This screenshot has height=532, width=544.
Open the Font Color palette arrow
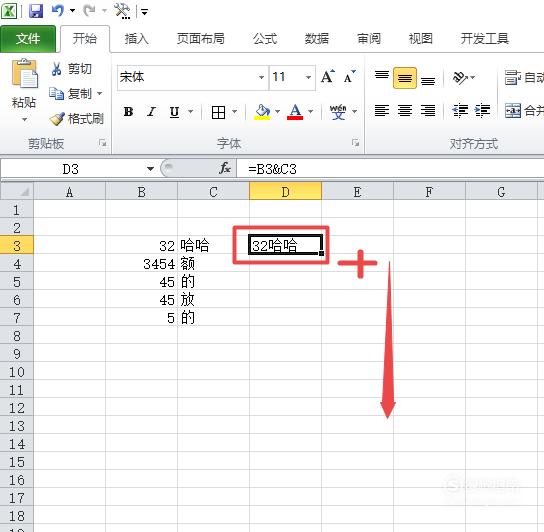tap(311, 112)
